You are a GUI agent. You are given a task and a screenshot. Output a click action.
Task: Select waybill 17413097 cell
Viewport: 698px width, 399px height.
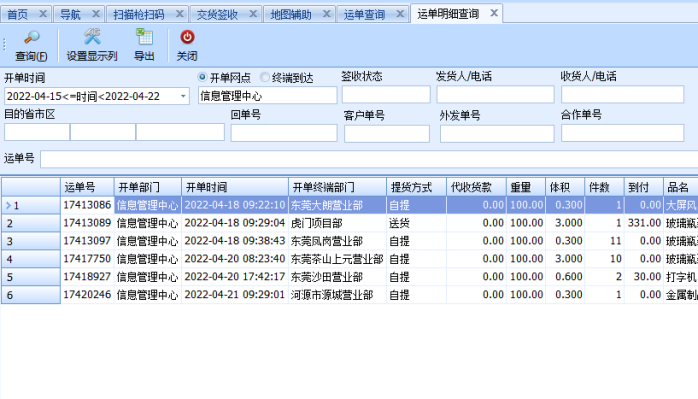(87, 241)
